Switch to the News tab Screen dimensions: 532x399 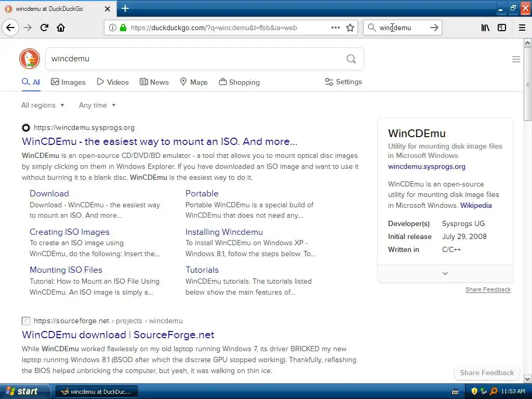click(154, 82)
